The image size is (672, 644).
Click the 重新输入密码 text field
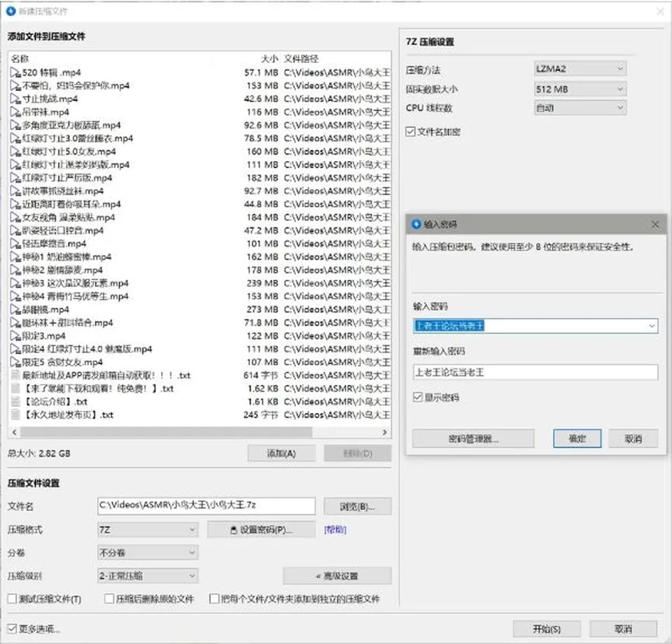coord(535,372)
